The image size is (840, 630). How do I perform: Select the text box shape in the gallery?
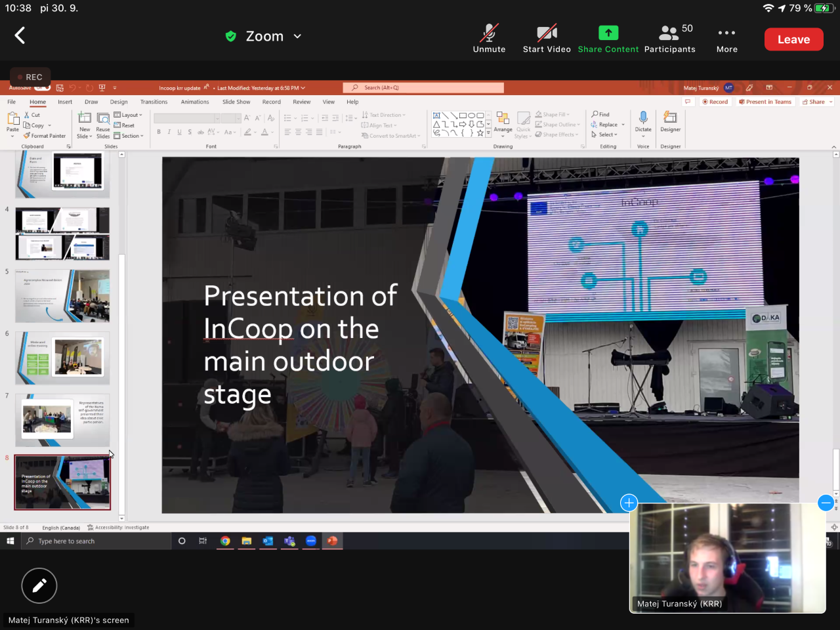coord(436,115)
